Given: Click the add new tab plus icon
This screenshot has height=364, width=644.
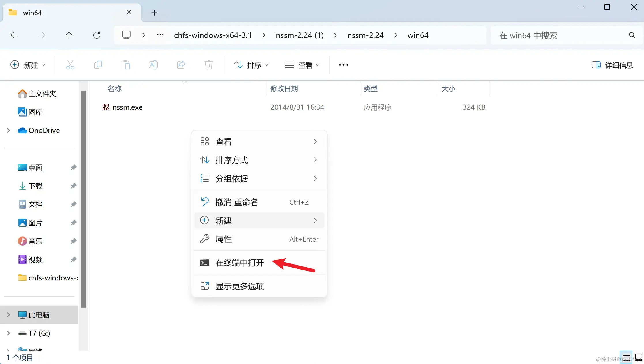Looking at the screenshot, I should click(x=154, y=13).
